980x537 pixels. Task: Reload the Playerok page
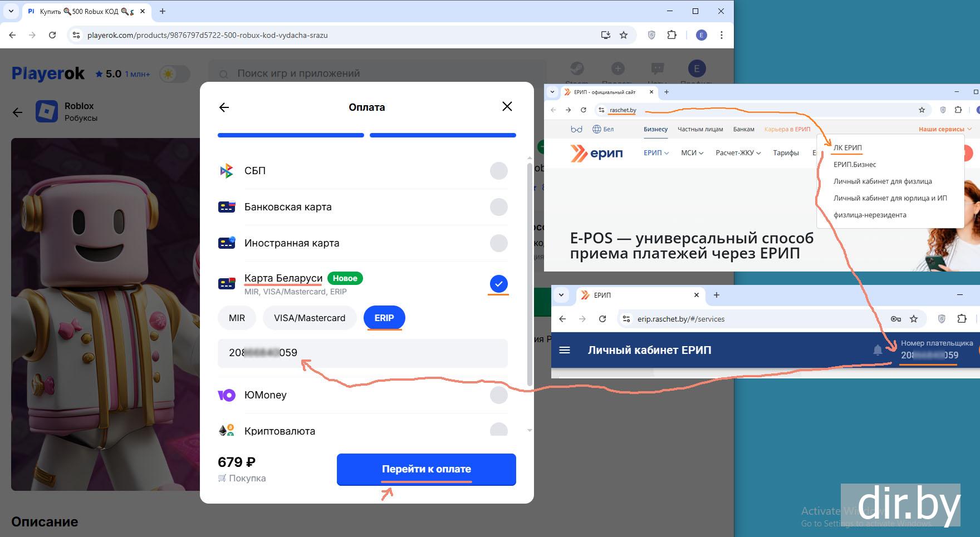click(x=52, y=35)
